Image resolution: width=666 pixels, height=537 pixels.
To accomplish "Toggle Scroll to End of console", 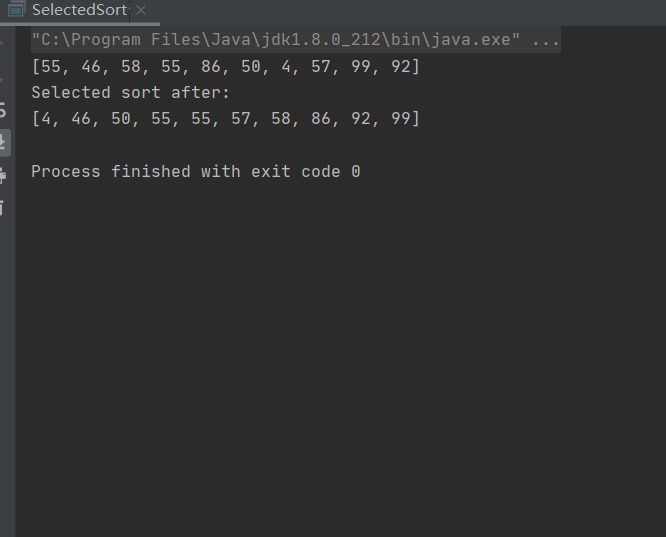I will tap(4, 142).
